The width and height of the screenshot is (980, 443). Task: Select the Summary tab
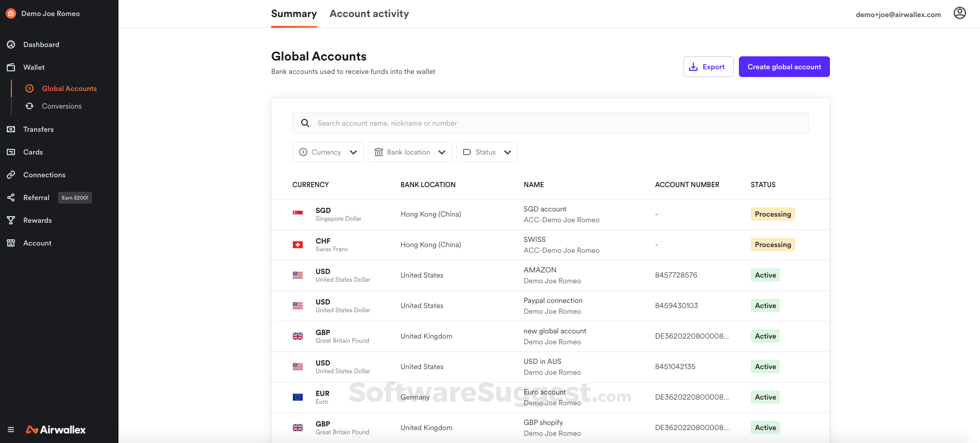[x=294, y=14]
